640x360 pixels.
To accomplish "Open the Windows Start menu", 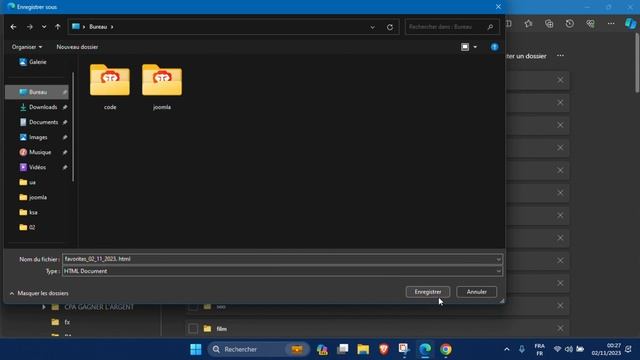I will click(x=196, y=349).
